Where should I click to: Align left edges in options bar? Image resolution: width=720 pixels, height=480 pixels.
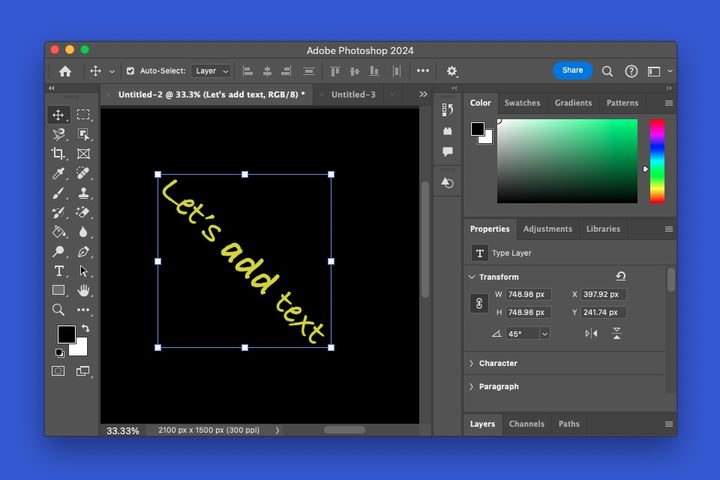(248, 71)
